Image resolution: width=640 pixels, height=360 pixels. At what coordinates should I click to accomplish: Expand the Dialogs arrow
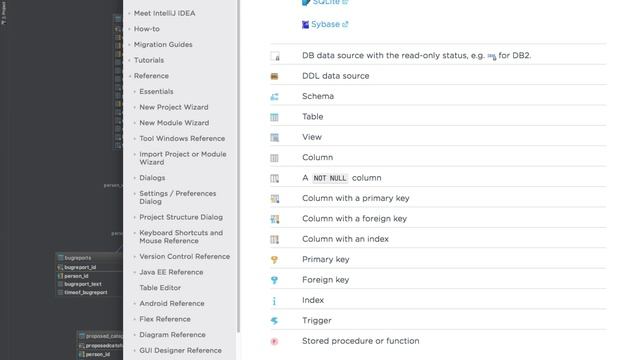pos(135,178)
